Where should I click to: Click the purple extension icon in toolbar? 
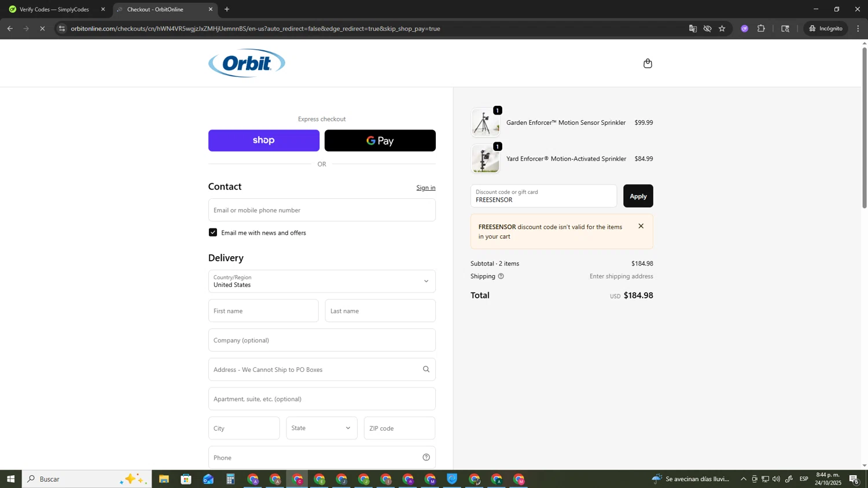tap(745, 28)
